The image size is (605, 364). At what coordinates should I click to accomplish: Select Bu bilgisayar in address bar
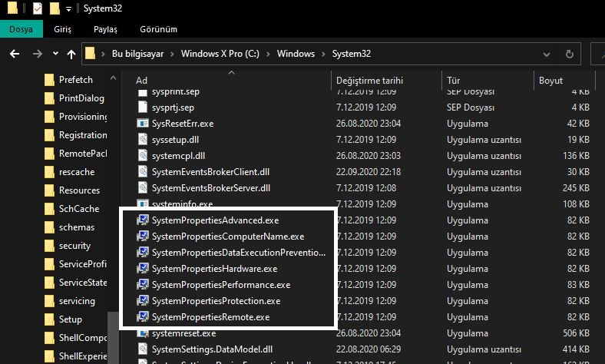click(x=137, y=54)
